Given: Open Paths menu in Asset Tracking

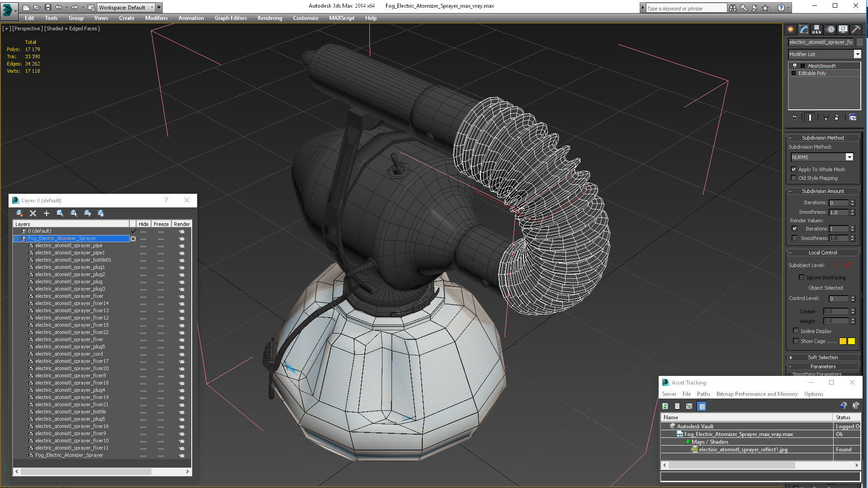Looking at the screenshot, I should 703,394.
